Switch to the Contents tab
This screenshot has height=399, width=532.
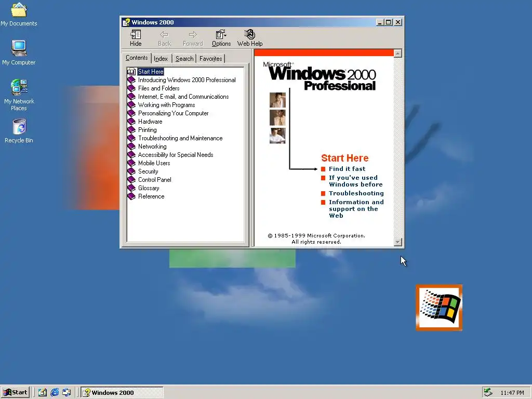[137, 58]
